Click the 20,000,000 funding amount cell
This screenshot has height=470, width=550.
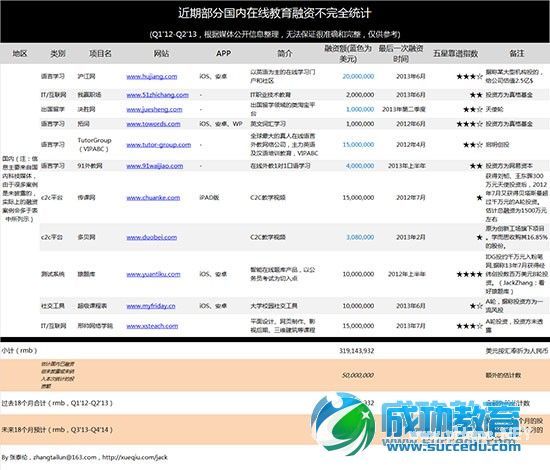coord(358,76)
